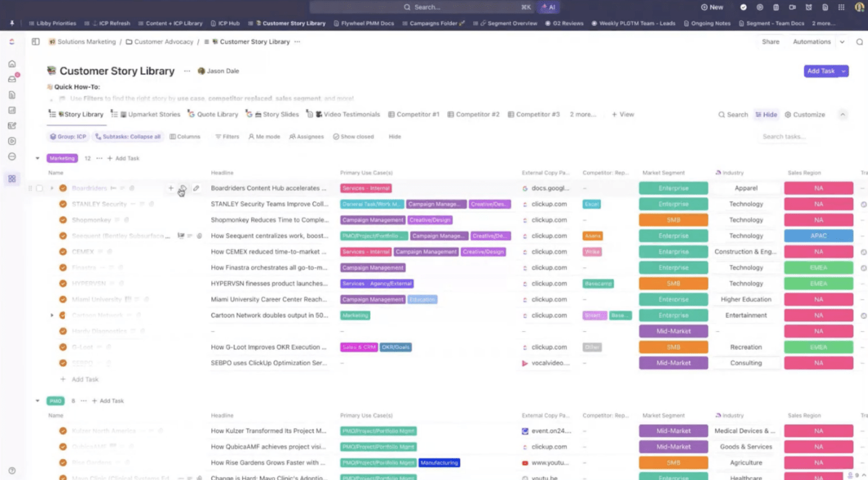
Task: Click the pencil rename icon on Boardriders row
Action: [196, 188]
